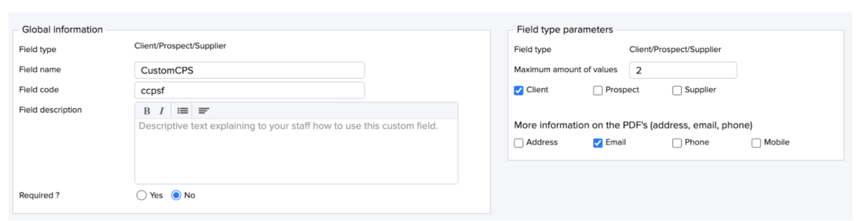Image resolution: width=868 pixels, height=221 pixels.
Task: Check the Address PDF information box
Action: 518,143
